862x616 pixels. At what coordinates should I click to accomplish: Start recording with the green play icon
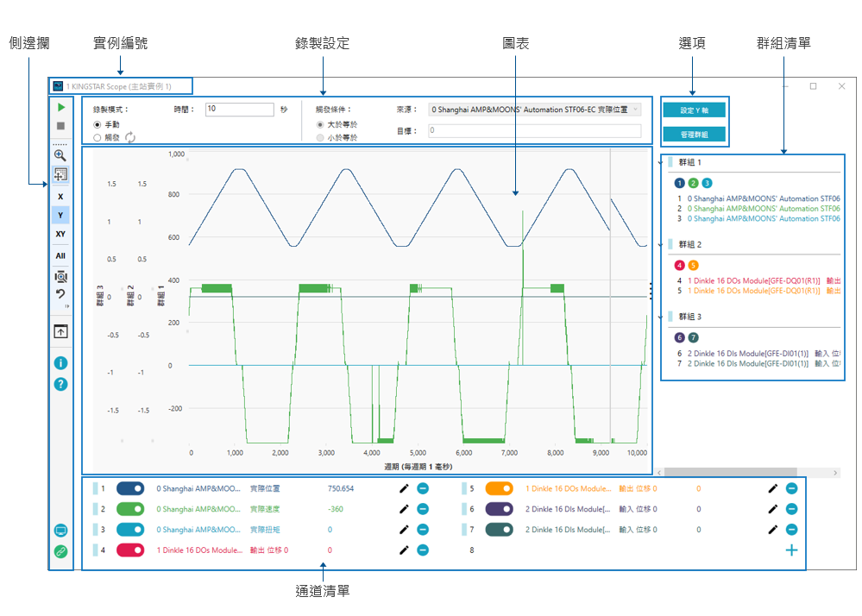pyautogui.click(x=60, y=108)
